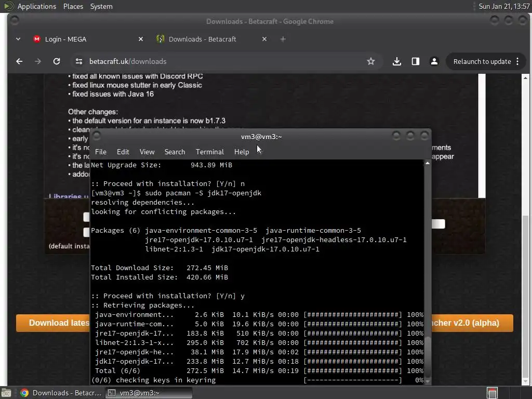The height and width of the screenshot is (399, 532).
Task: Bookmark this page with the star icon
Action: [x=371, y=61]
